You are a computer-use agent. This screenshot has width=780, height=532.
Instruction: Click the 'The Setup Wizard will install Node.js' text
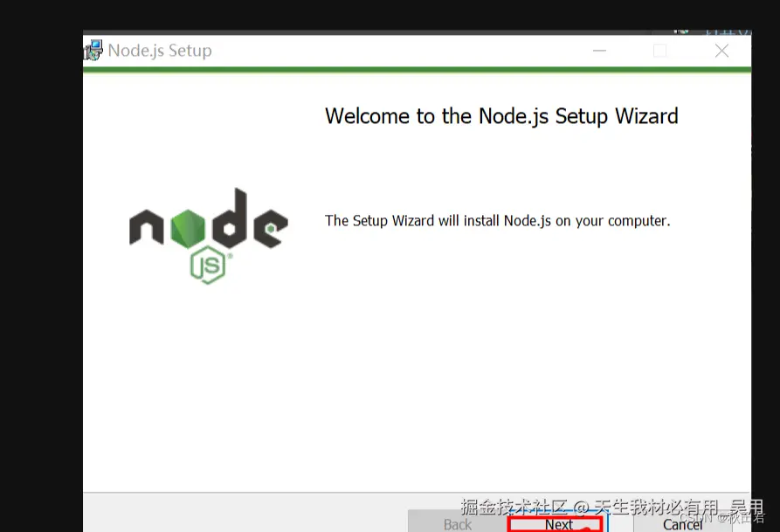(498, 220)
